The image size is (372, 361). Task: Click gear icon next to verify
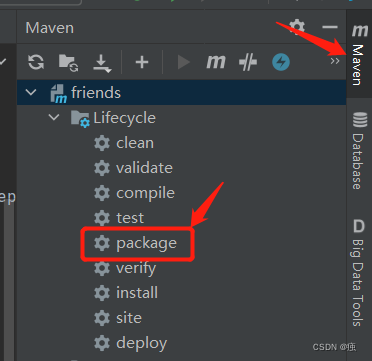[102, 268]
